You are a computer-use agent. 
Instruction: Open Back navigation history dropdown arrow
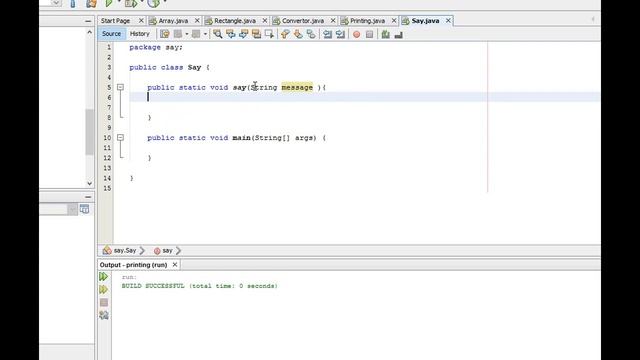click(x=187, y=34)
